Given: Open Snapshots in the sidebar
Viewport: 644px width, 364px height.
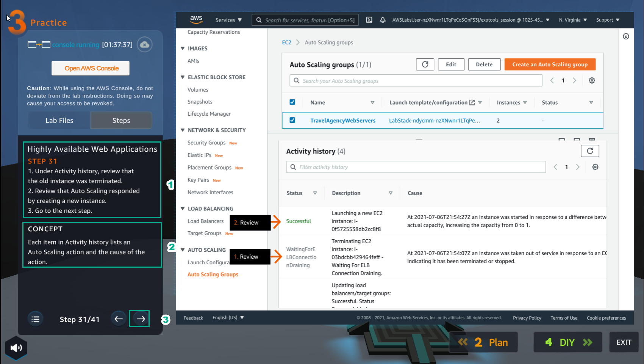Looking at the screenshot, I should pyautogui.click(x=200, y=102).
